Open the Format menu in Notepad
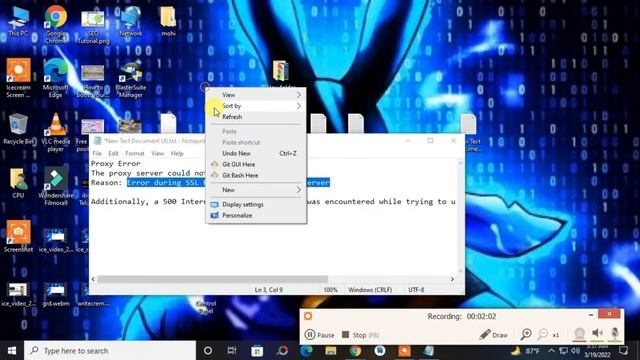Viewport: 640px width, 360px height. point(135,153)
